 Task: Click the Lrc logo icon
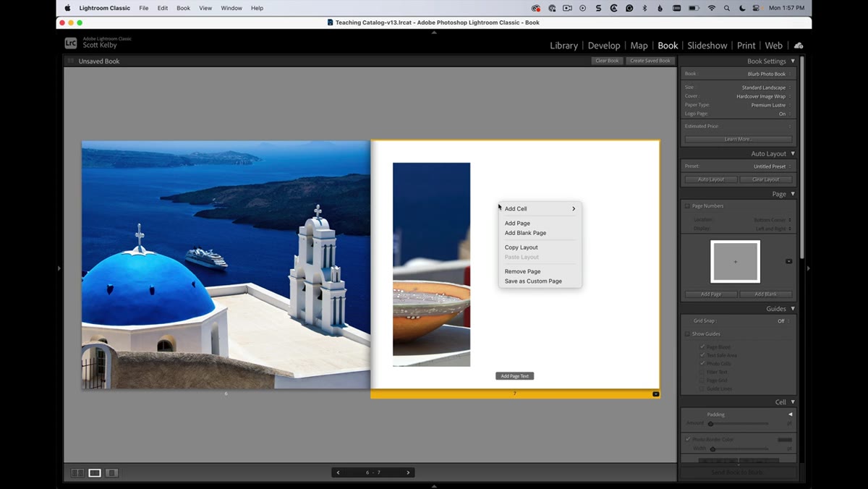[x=71, y=43]
